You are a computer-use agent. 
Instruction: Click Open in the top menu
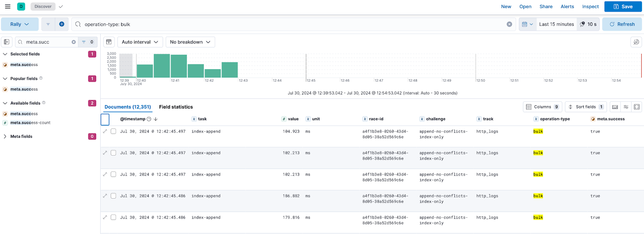tap(525, 6)
